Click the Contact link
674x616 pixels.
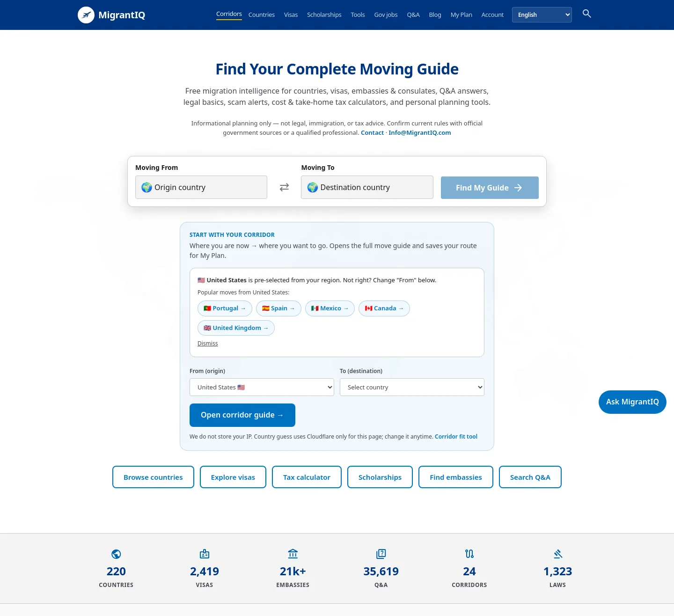(372, 133)
